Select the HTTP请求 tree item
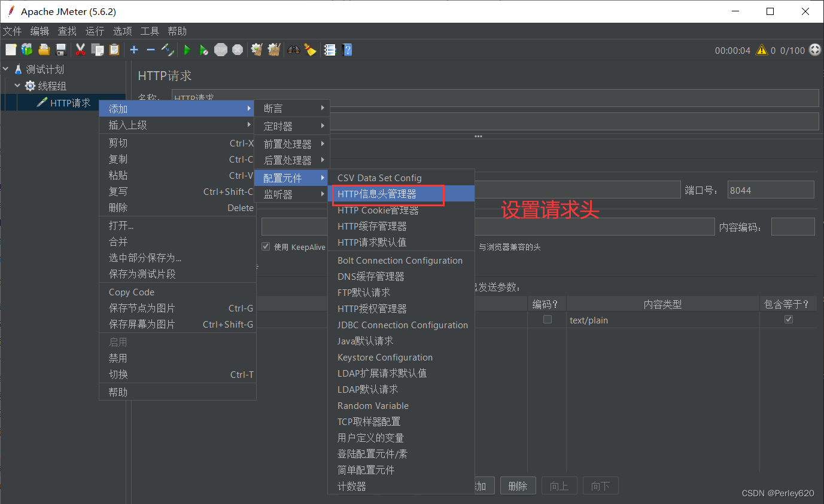Image resolution: width=824 pixels, height=504 pixels. tap(70, 103)
